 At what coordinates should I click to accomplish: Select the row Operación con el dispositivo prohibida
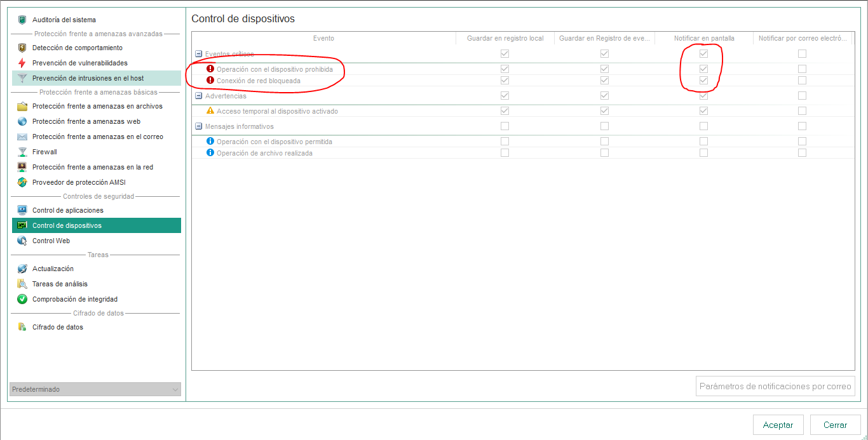(x=523, y=69)
